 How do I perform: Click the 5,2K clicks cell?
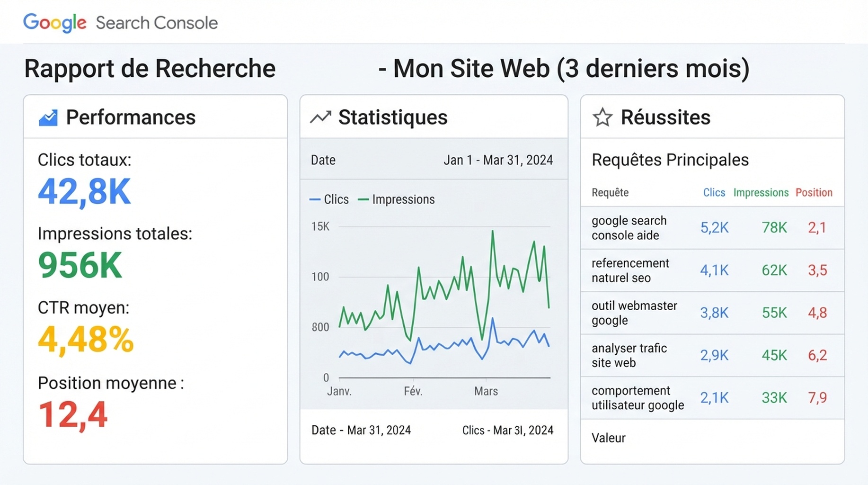pyautogui.click(x=715, y=228)
